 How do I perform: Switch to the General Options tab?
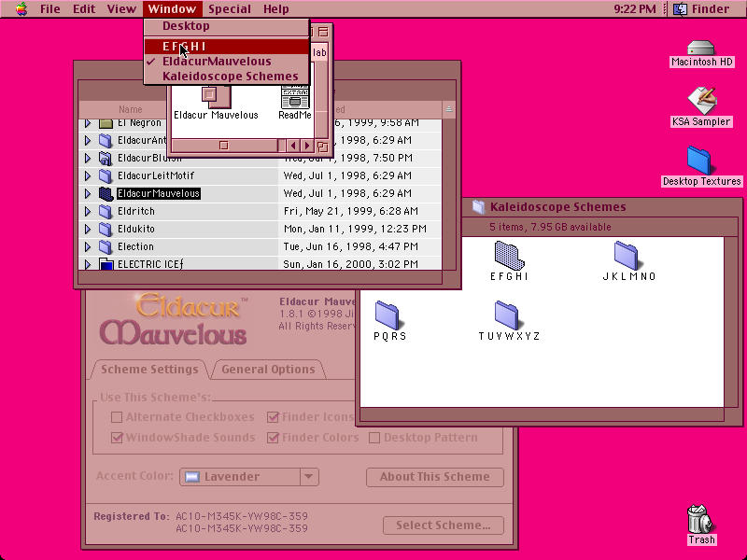click(268, 370)
